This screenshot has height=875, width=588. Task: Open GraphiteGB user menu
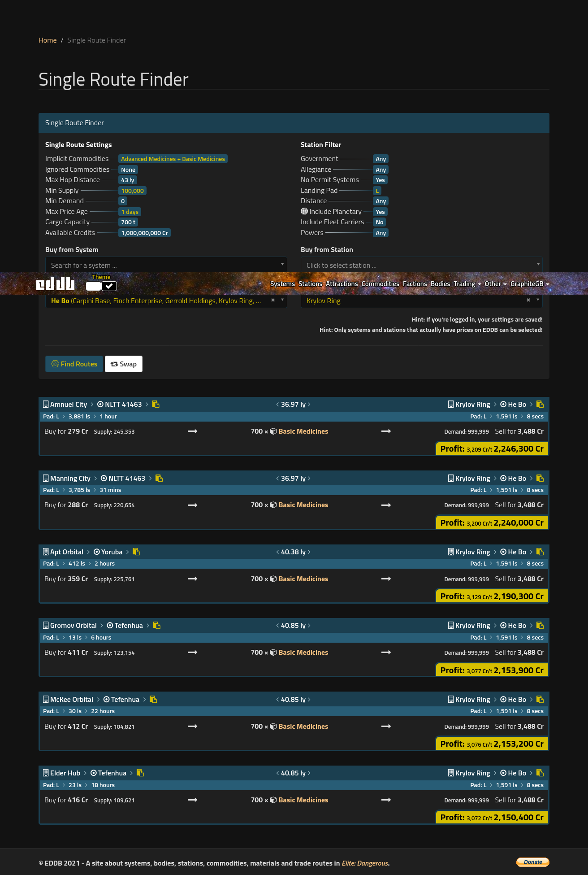point(529,284)
